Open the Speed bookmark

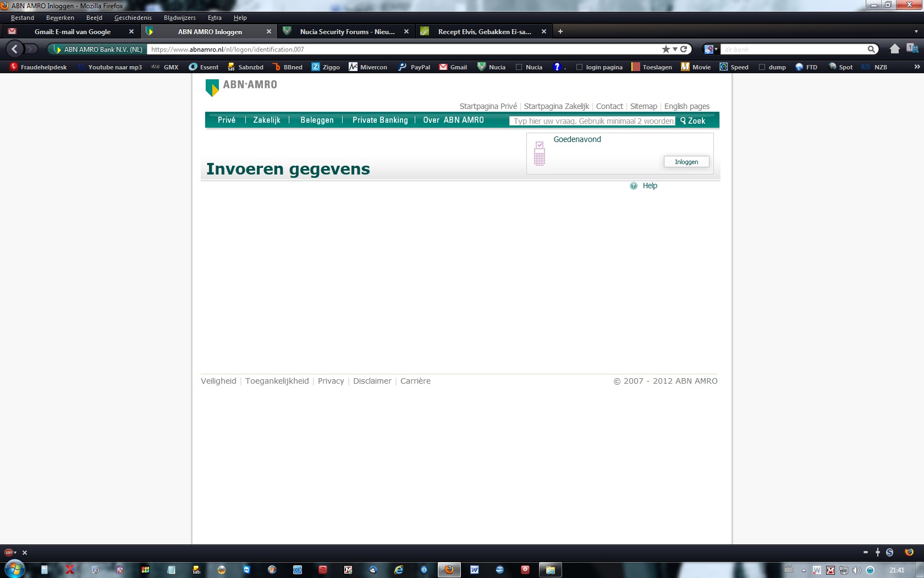pos(734,67)
